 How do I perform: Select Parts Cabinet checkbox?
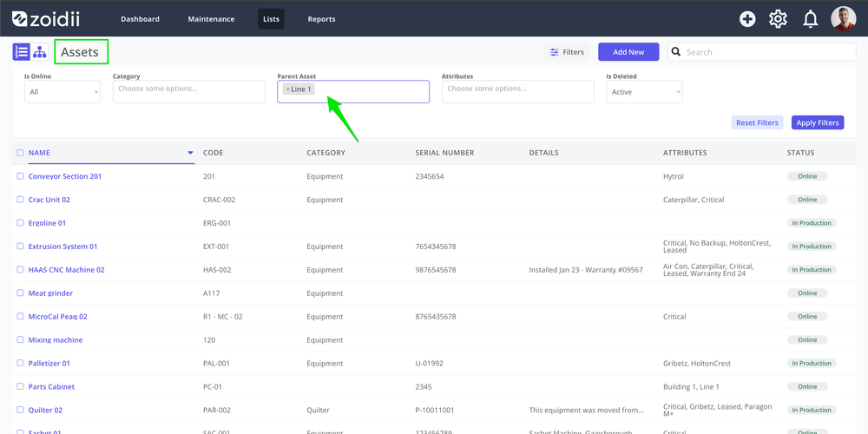21,386
